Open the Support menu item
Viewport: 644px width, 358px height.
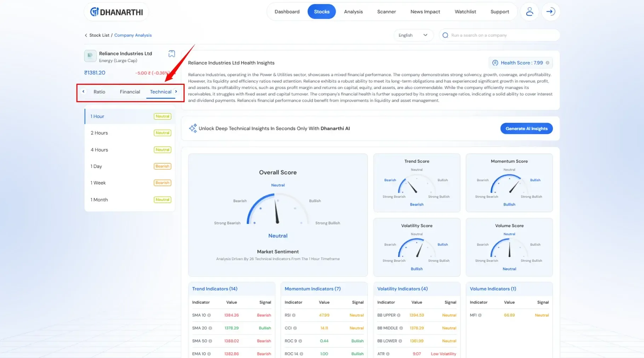500,12
